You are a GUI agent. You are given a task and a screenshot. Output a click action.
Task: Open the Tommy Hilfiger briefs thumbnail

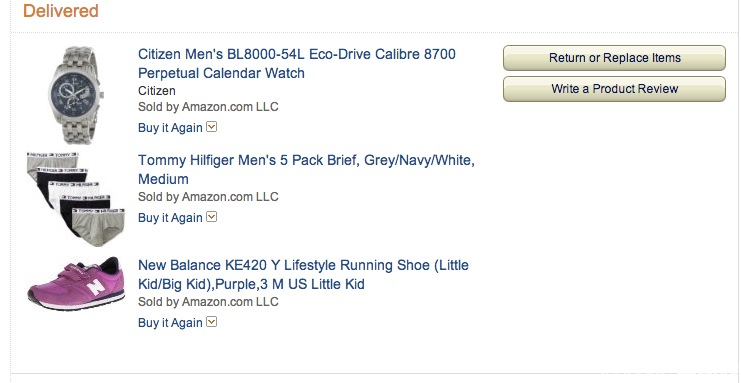pos(76,199)
